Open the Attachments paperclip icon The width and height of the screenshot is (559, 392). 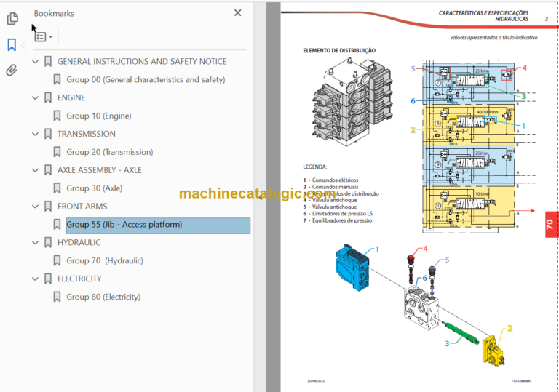(x=12, y=71)
